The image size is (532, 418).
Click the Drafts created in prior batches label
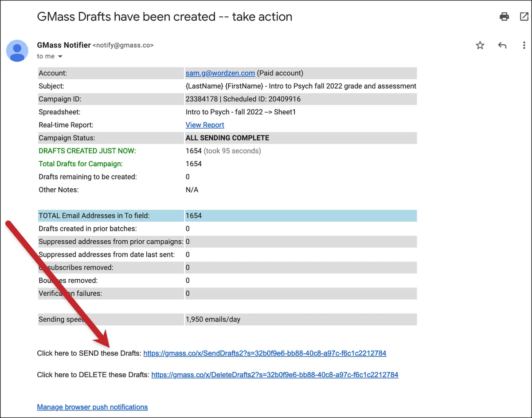[88, 229]
